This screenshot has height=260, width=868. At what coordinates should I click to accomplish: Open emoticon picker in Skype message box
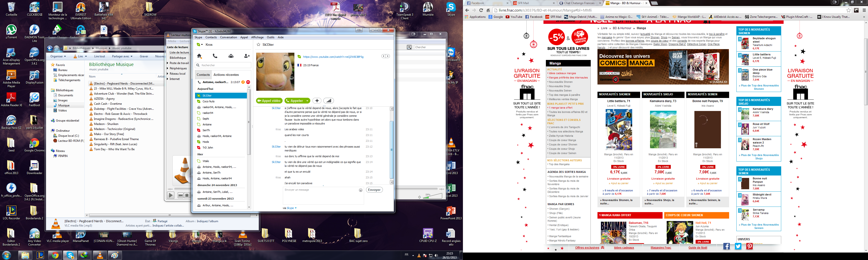(360, 190)
